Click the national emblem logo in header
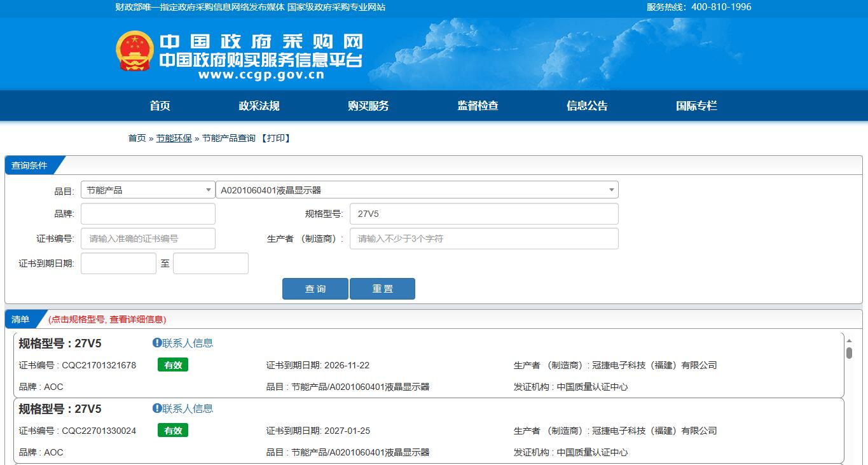This screenshot has width=868, height=465. (135, 52)
